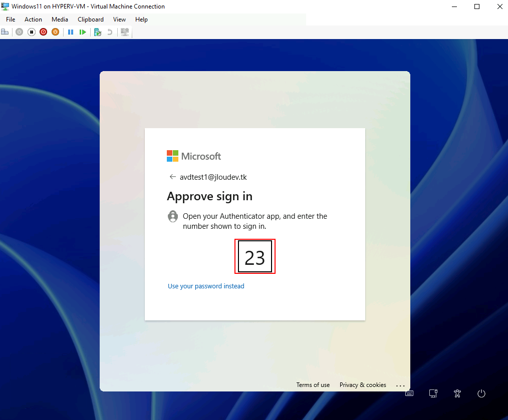
Task: Click the Revert arrow icon
Action: tap(110, 32)
